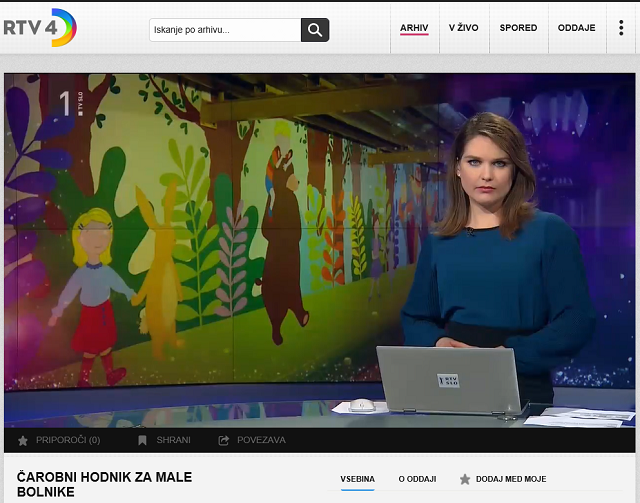The height and width of the screenshot is (503, 640).
Task: Open the ARHIV menu item
Action: (x=414, y=28)
